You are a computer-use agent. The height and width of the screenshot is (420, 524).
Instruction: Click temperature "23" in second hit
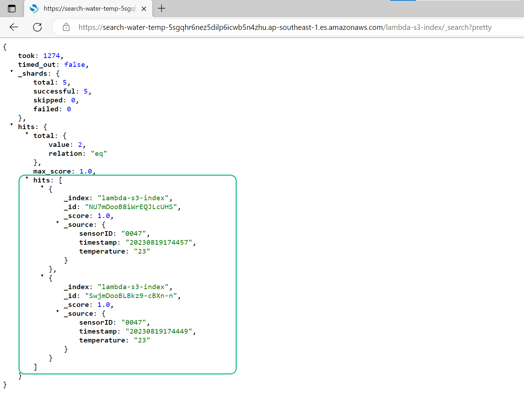point(142,340)
